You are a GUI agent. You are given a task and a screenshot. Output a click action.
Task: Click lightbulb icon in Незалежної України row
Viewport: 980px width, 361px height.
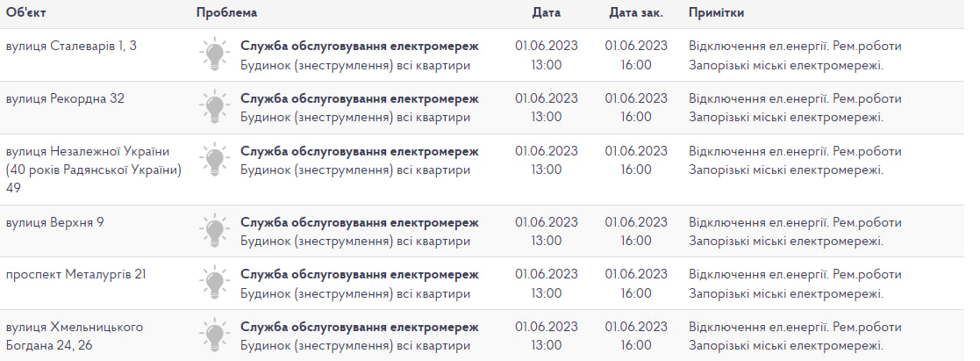(x=214, y=159)
